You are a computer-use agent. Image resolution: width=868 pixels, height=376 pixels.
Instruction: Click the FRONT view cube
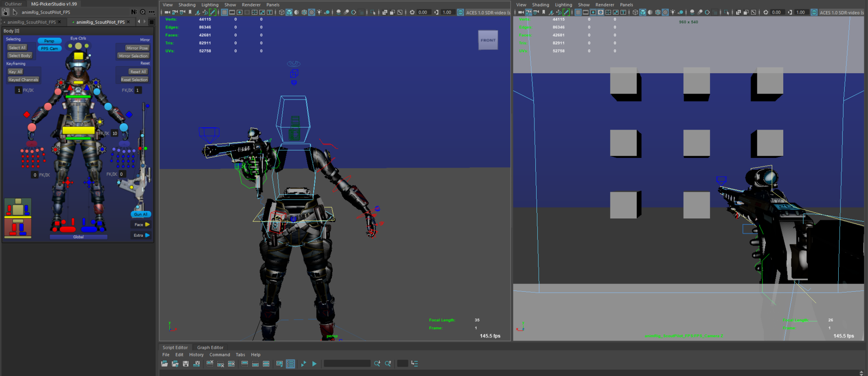488,40
